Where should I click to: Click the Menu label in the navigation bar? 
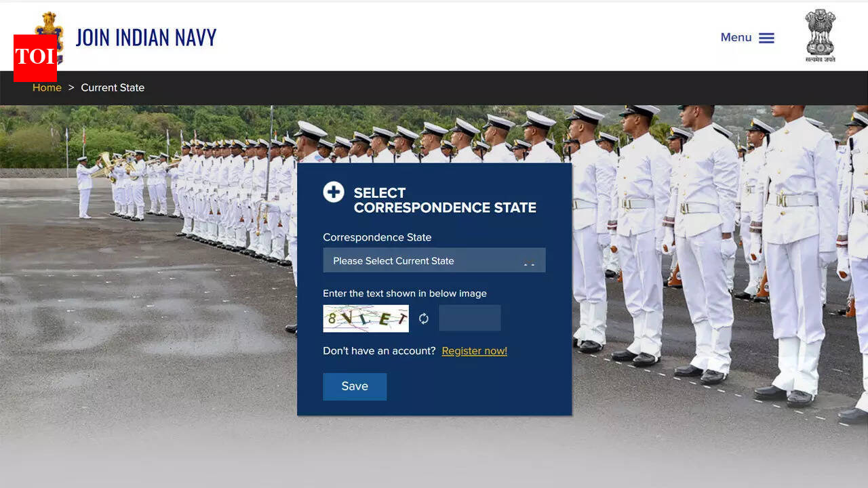(x=736, y=37)
